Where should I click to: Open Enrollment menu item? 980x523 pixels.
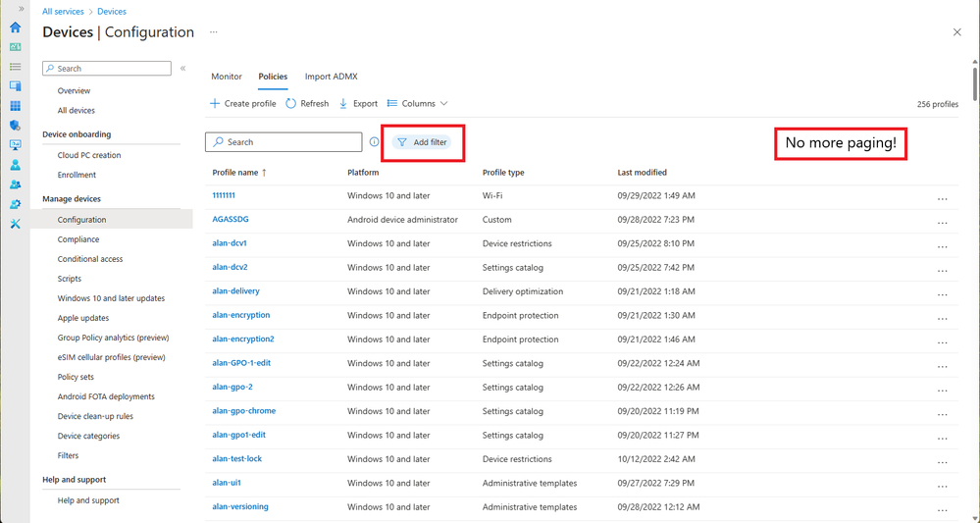[x=77, y=175]
